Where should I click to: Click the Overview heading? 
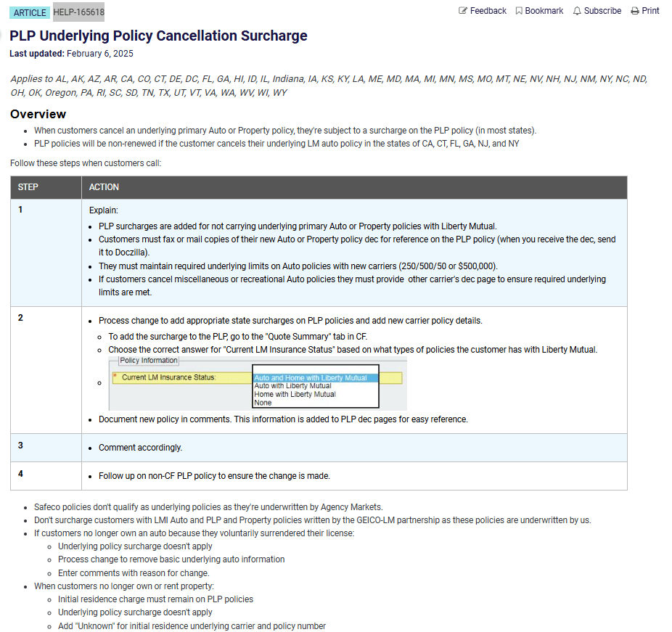tap(38, 114)
